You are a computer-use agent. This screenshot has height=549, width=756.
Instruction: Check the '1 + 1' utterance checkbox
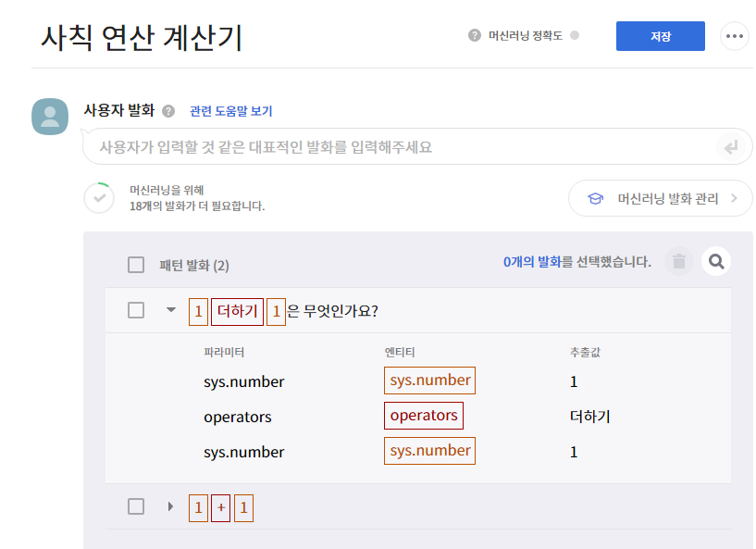pos(136,506)
